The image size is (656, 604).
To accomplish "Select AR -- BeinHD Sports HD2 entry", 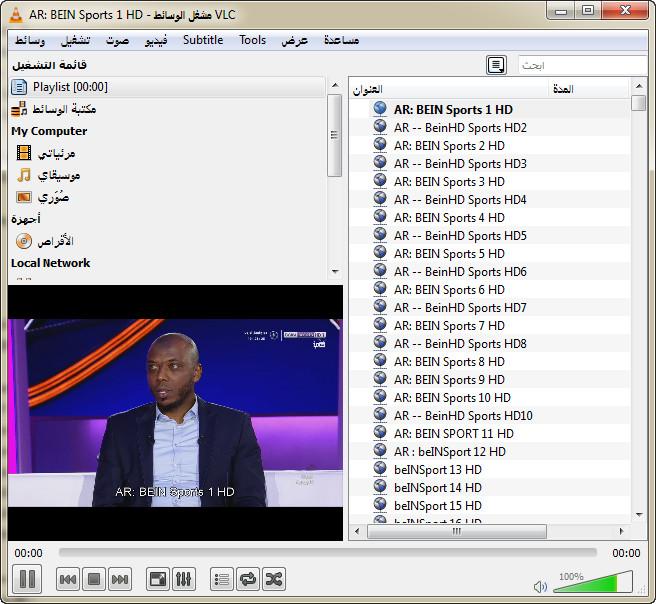I will [x=460, y=128].
